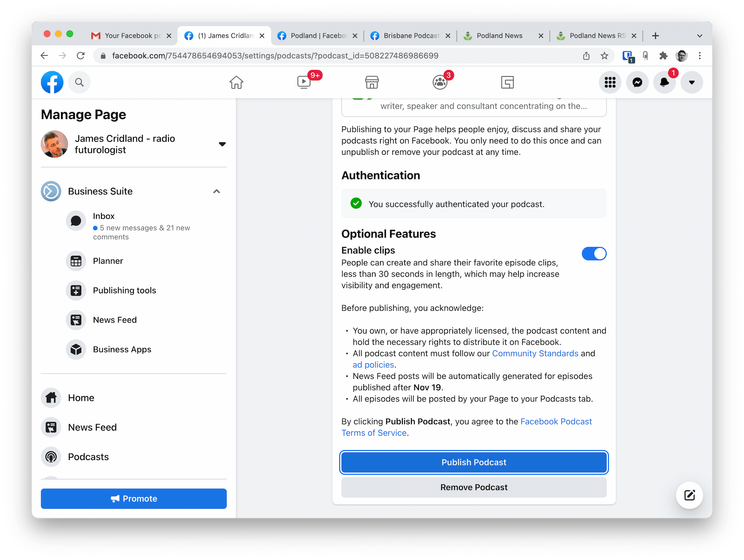This screenshot has width=744, height=560.
Task: Close the Podland News RSS tab
Action: [634, 36]
